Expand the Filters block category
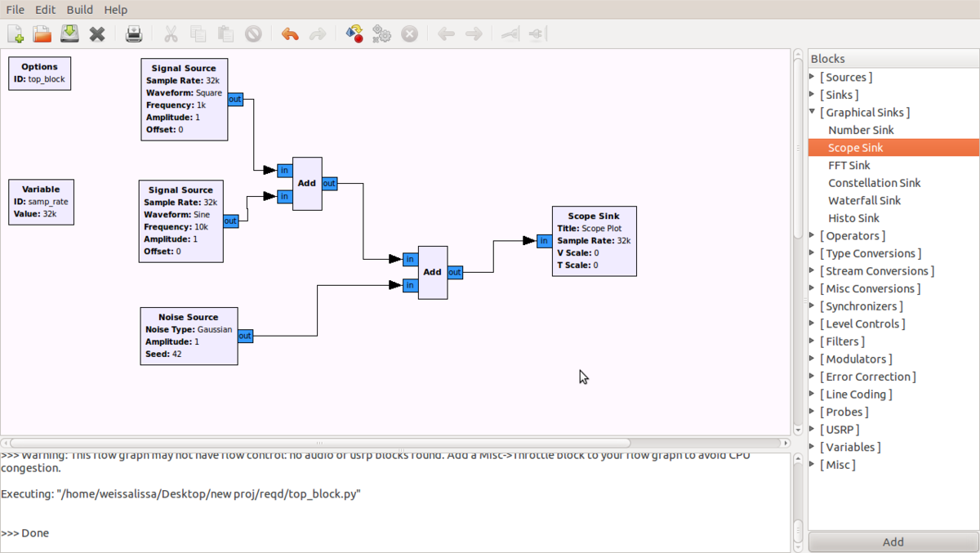This screenshot has width=980, height=553. pyautogui.click(x=813, y=341)
